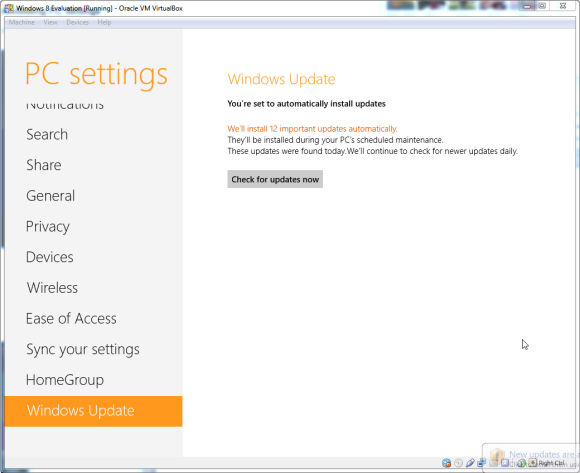Open the Machine menu
The width and height of the screenshot is (580, 473).
(x=21, y=22)
